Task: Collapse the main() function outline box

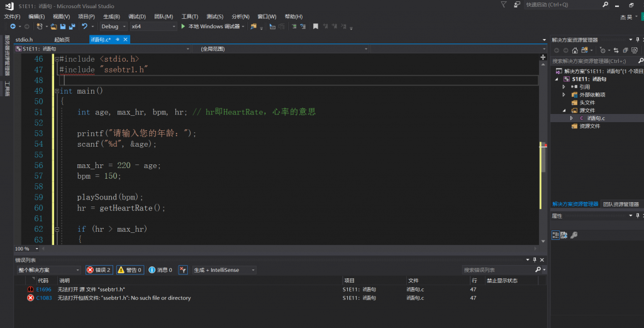Action: click(57, 91)
